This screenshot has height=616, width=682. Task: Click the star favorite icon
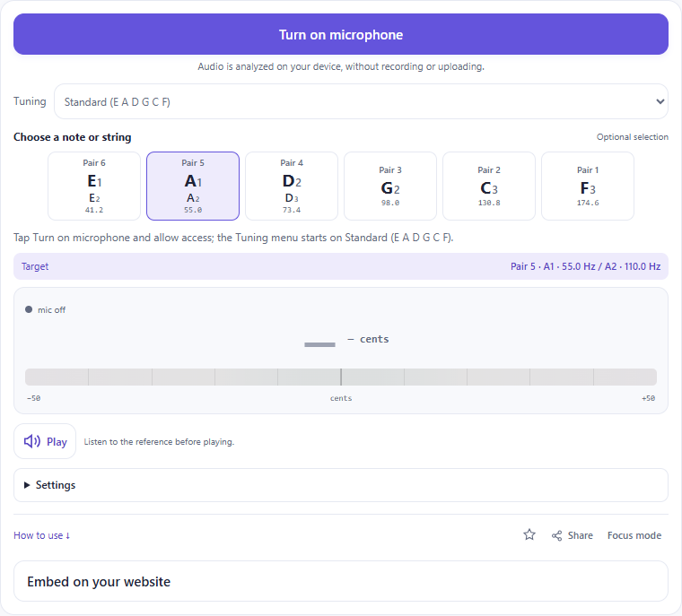(x=529, y=535)
